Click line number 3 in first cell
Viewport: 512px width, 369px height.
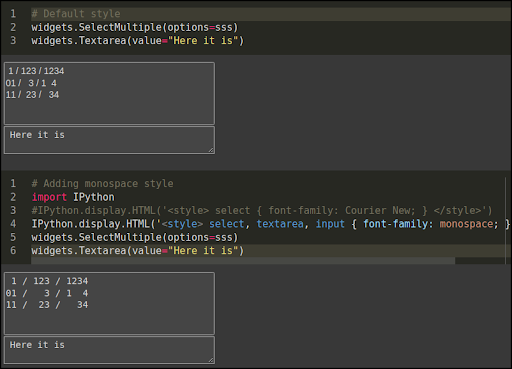[x=13, y=41]
